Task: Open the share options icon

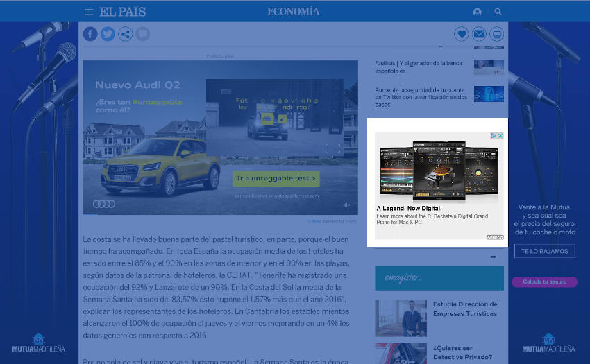Action: click(x=125, y=34)
